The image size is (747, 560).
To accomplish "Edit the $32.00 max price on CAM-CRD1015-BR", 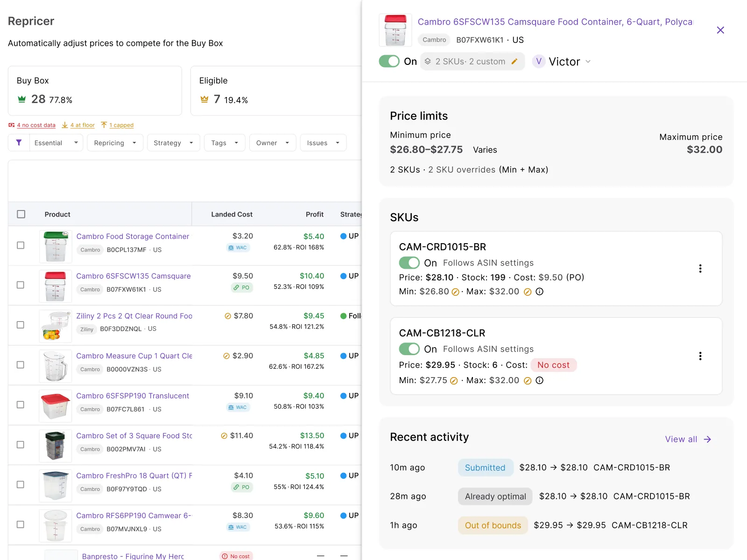I will click(528, 292).
